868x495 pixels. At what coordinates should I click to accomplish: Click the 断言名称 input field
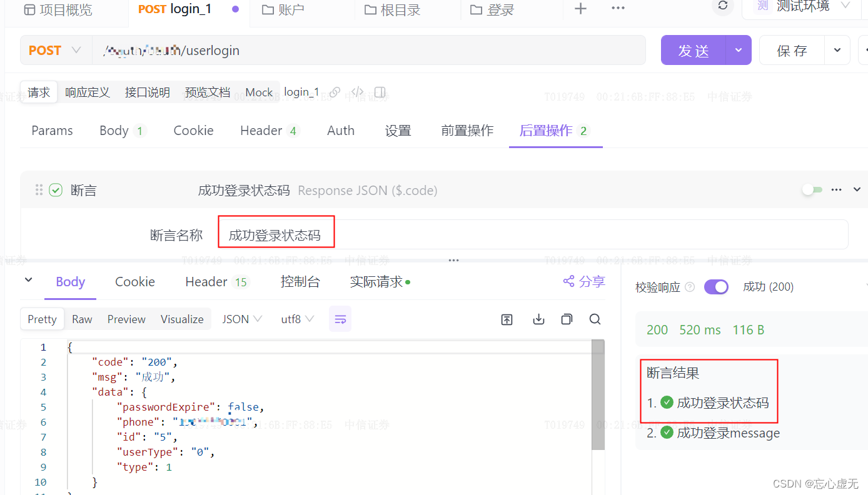pyautogui.click(x=533, y=235)
